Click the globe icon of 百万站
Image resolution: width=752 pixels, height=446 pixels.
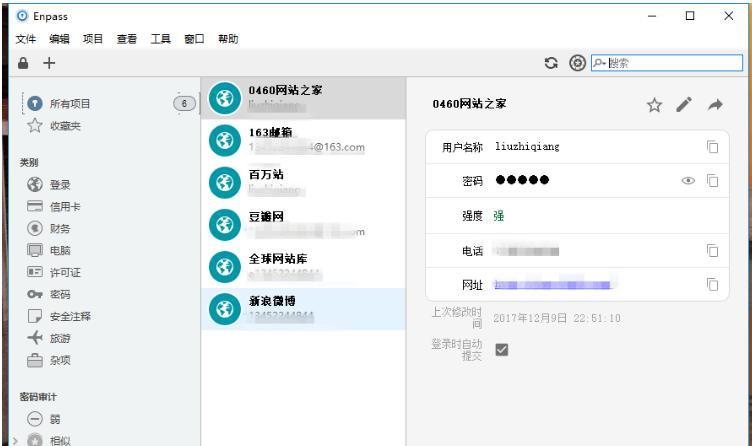224,183
